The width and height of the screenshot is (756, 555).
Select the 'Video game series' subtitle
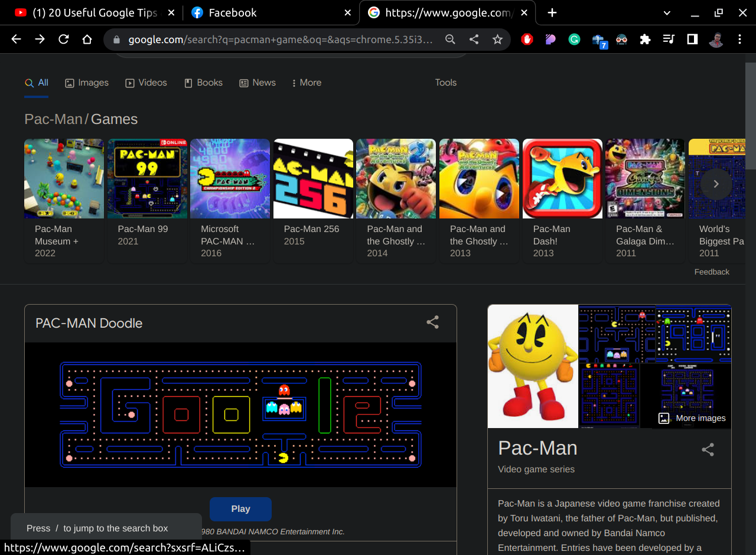click(x=536, y=469)
